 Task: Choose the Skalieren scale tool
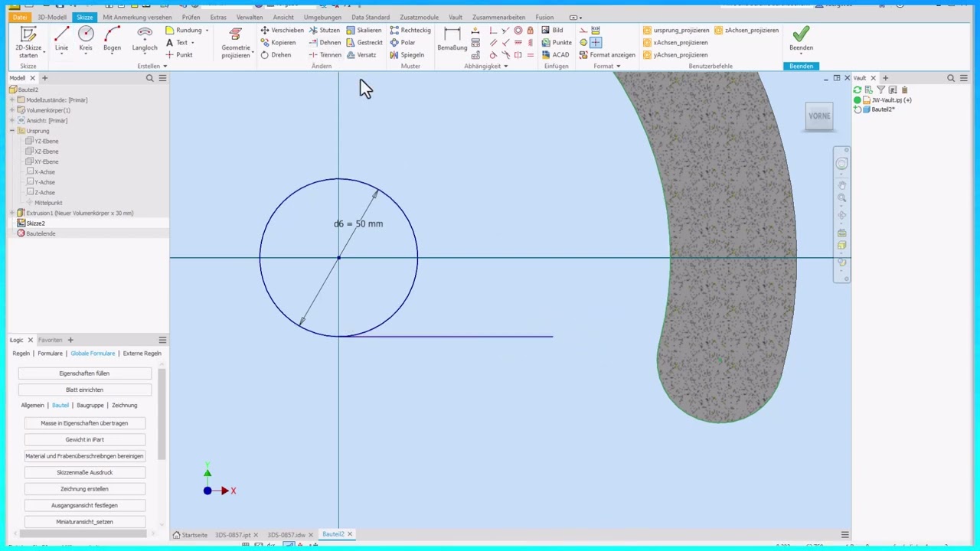[x=364, y=31]
